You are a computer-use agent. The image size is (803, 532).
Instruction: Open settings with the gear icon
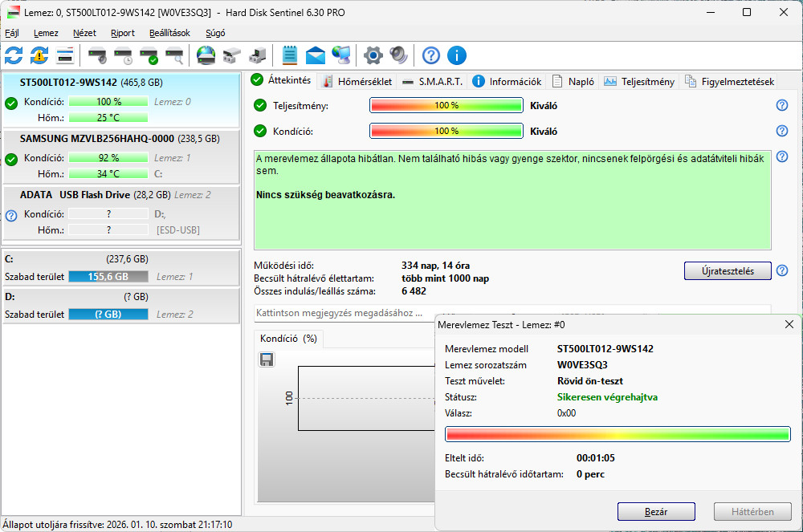click(x=373, y=55)
